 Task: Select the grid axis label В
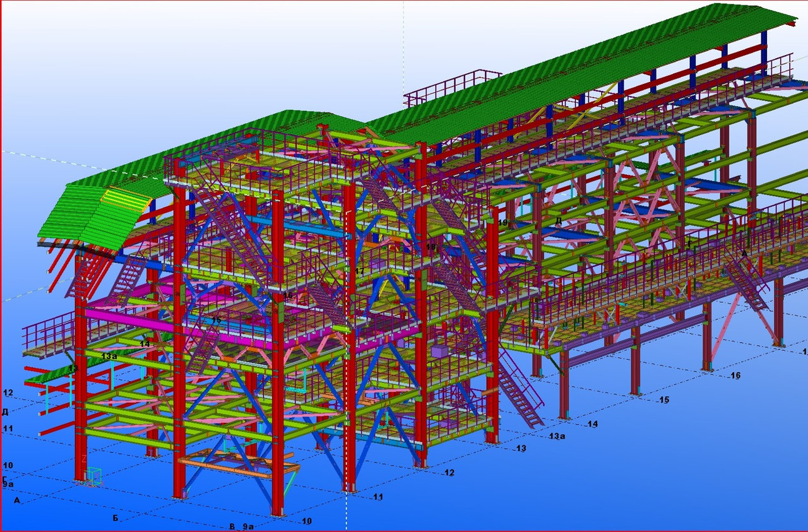click(x=232, y=526)
